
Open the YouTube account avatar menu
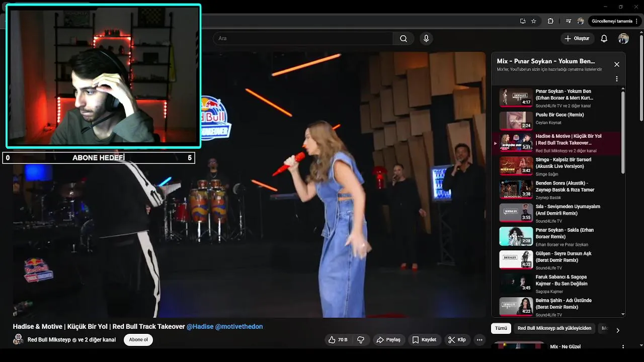(623, 39)
